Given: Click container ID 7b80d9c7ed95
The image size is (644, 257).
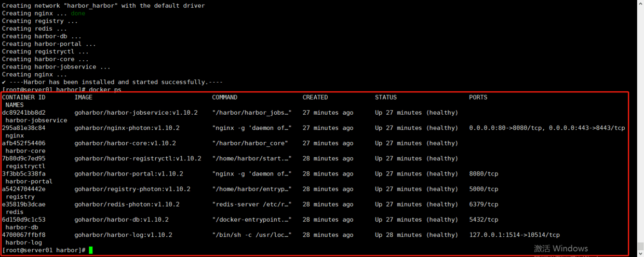Looking at the screenshot, I should 24,158.
